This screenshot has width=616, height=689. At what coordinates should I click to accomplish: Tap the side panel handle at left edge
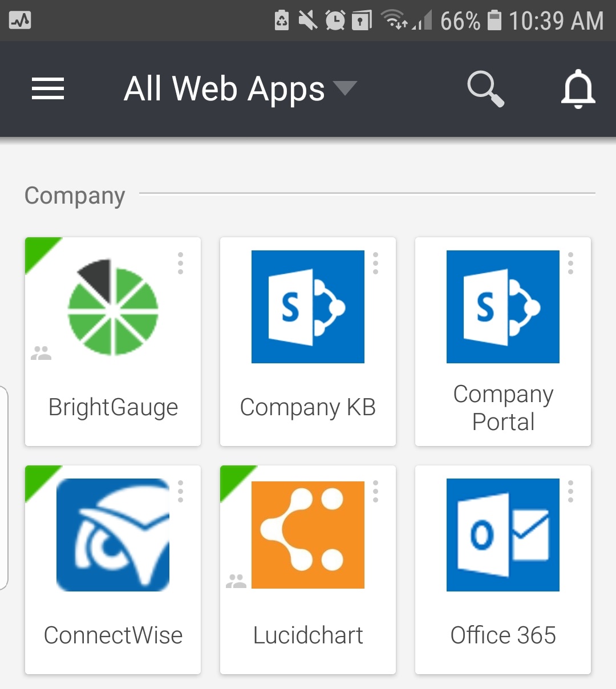coord(4,488)
